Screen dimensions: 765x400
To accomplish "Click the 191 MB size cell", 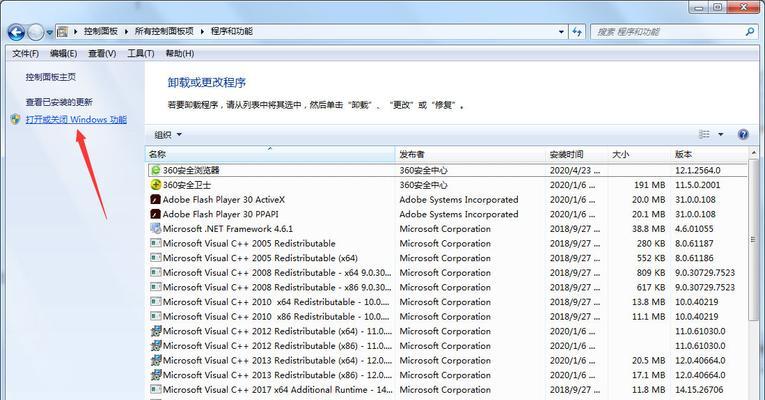I will 649,185.
